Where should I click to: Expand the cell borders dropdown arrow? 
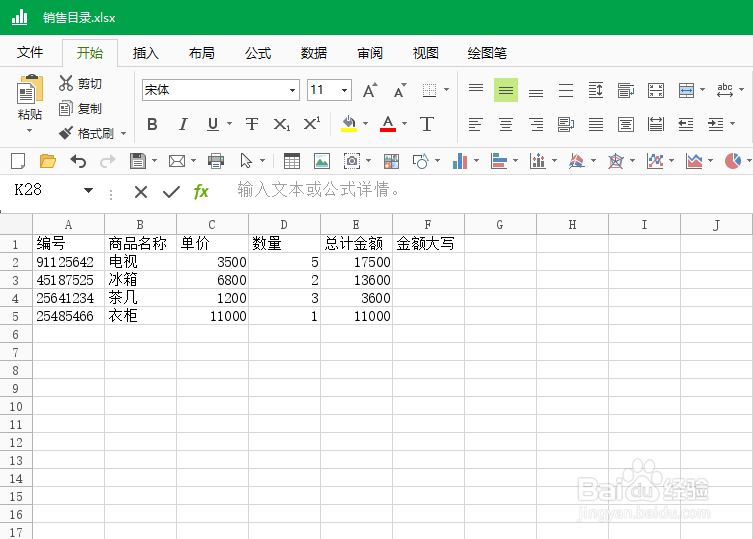coord(446,90)
